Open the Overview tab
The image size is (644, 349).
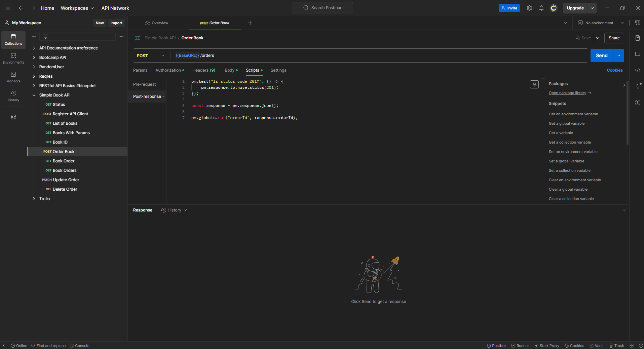pos(157,23)
